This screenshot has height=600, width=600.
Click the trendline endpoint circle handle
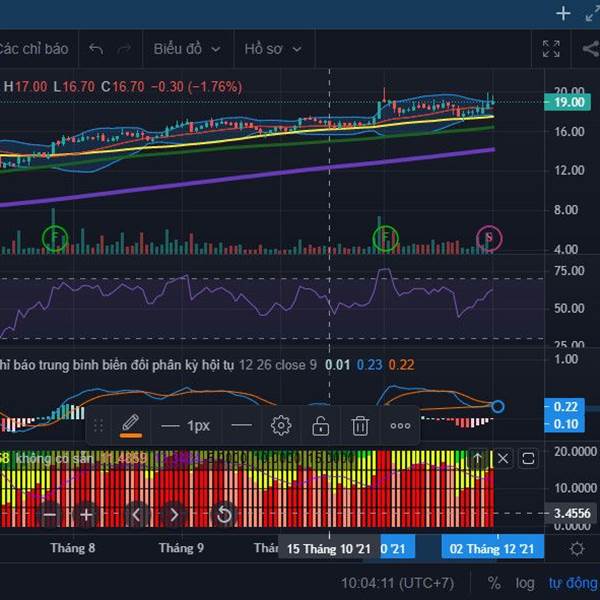point(498,406)
